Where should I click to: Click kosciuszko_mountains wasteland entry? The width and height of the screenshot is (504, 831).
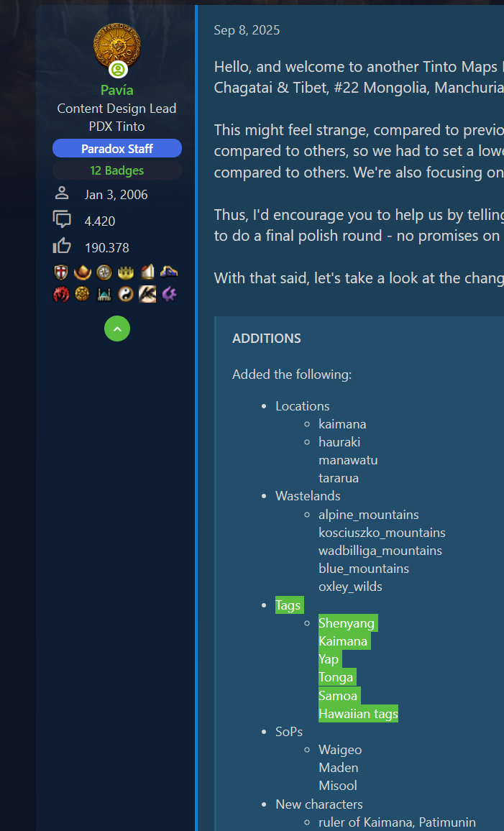[x=382, y=533]
